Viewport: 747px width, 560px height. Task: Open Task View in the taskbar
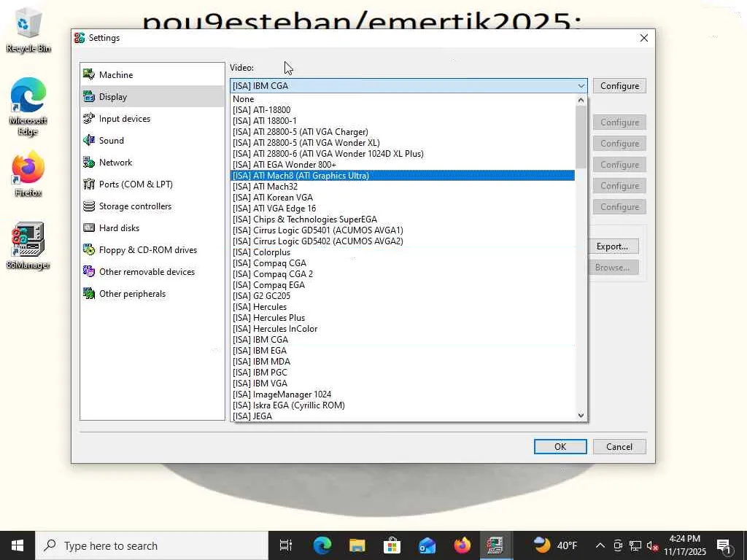286,545
